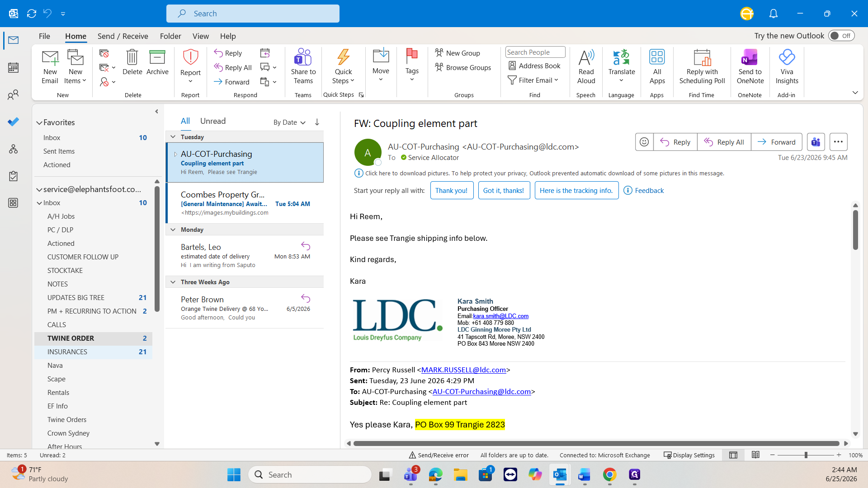Open Microsoft Word from taskbar
The height and width of the screenshot is (488, 868).
[585, 474]
